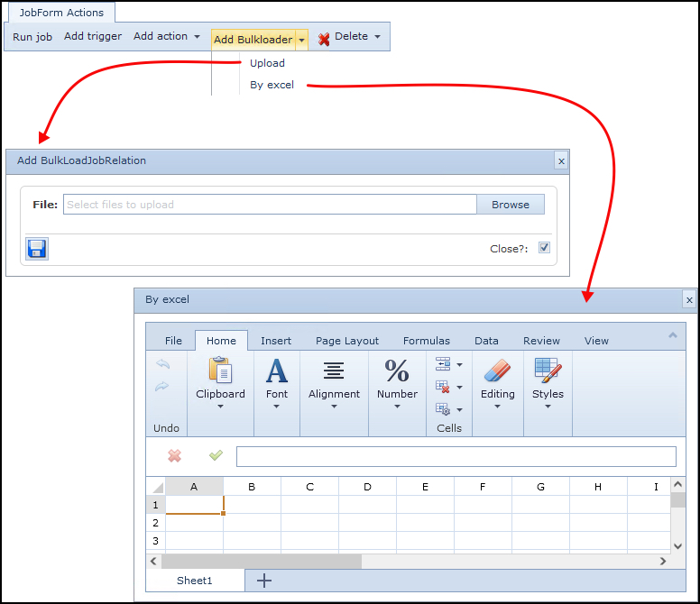Viewport: 700px width, 604px height.
Task: Expand the insert cells dropdown arrow
Action: 459,365
